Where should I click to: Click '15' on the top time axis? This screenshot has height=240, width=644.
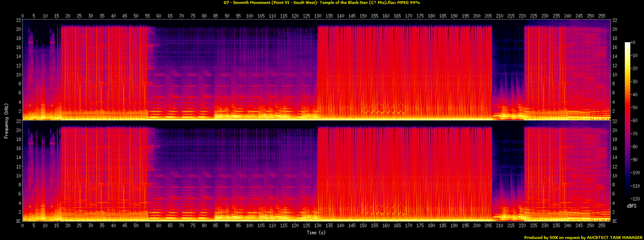(57, 15)
